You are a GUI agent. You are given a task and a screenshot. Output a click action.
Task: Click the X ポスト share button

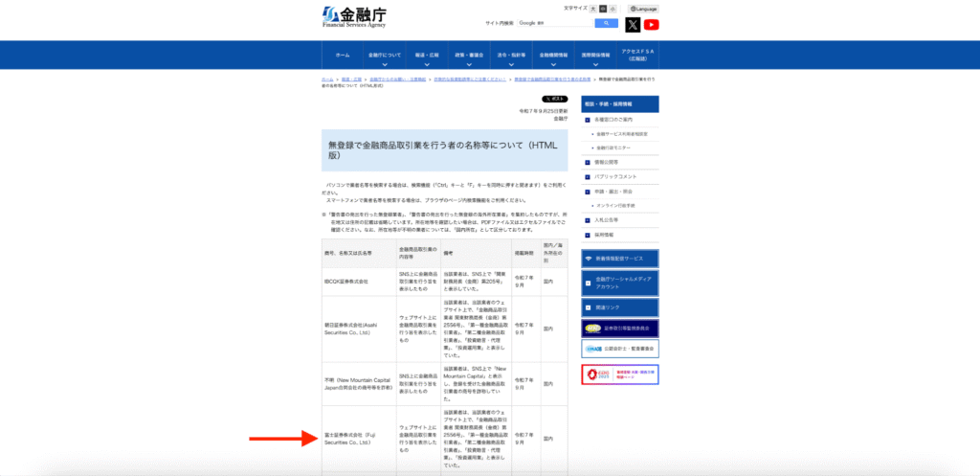(555, 99)
